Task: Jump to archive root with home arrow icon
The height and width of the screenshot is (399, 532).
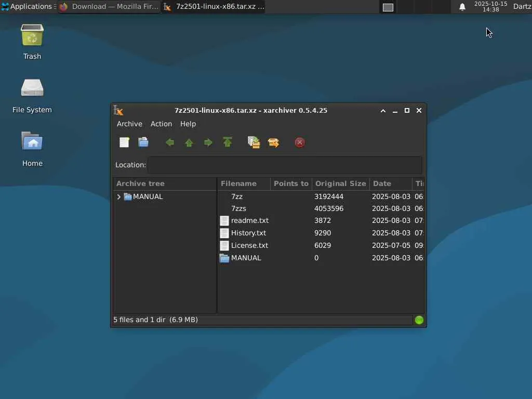Action: pyautogui.click(x=228, y=142)
